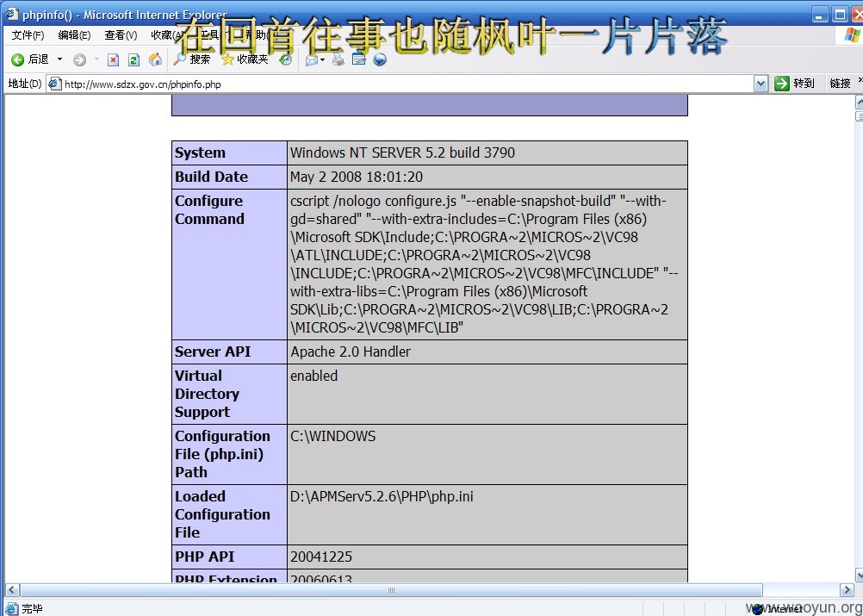Viewport: 863px width, 616px height.
Task: Click the 'May 2 2008 18:01:20' value
Action: tap(357, 177)
